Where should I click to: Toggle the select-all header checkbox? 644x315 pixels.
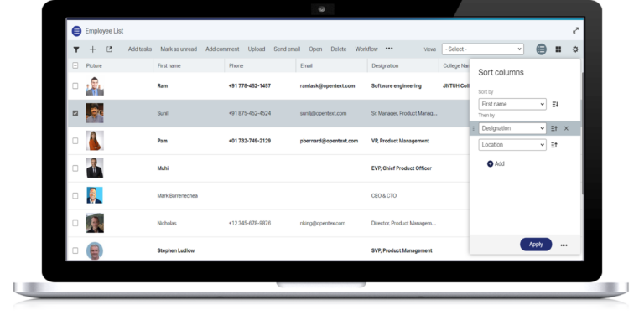[x=75, y=65]
